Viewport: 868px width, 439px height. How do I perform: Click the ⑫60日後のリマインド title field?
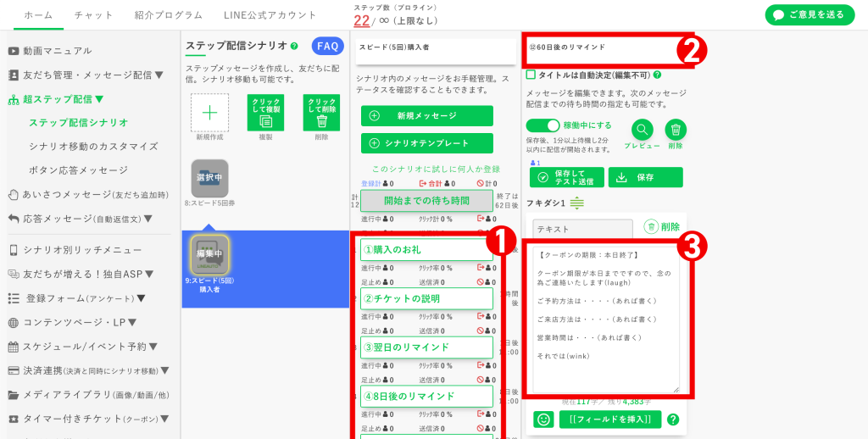pyautogui.click(x=605, y=51)
